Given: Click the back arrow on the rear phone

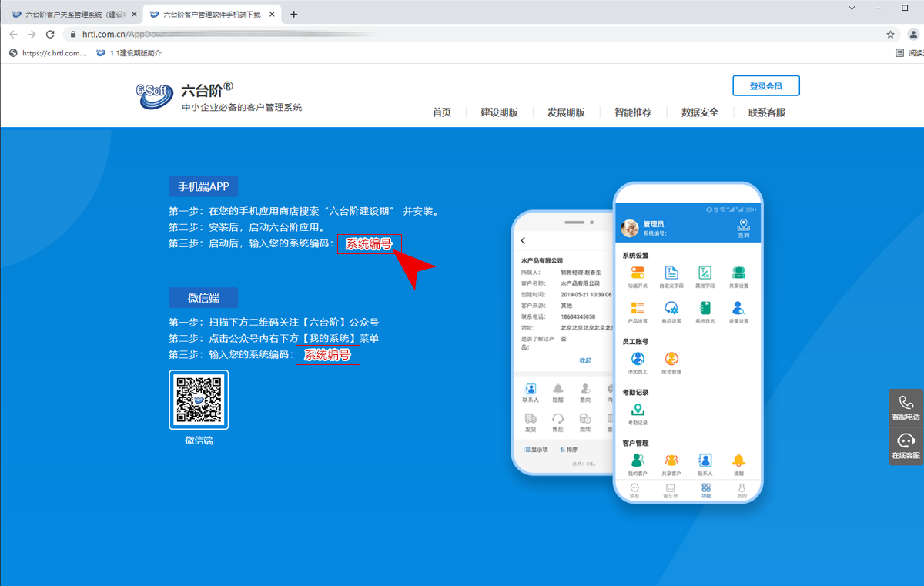Looking at the screenshot, I should click(524, 241).
